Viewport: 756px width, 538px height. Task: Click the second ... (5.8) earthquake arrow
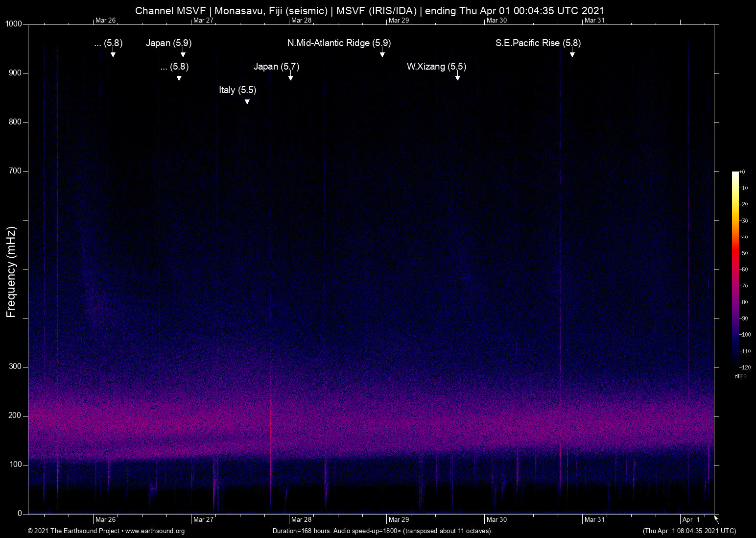click(x=179, y=77)
